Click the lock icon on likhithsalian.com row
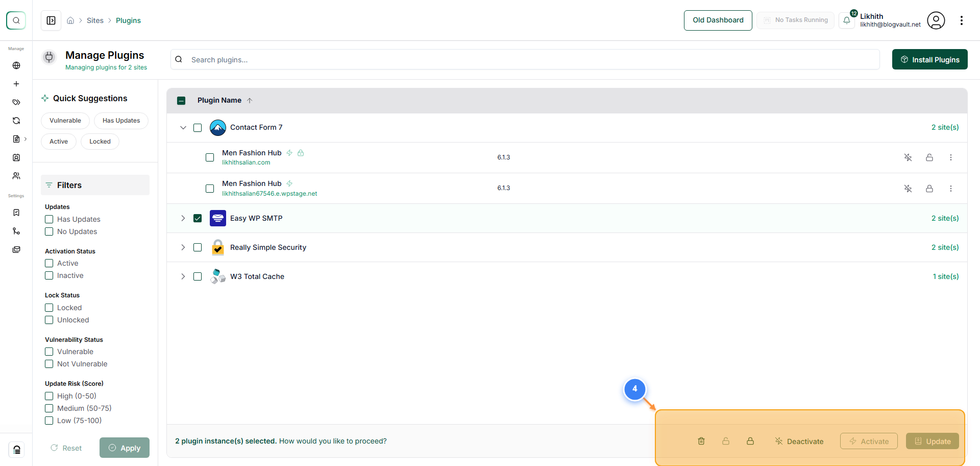Image resolution: width=980 pixels, height=466 pixels. click(x=929, y=157)
